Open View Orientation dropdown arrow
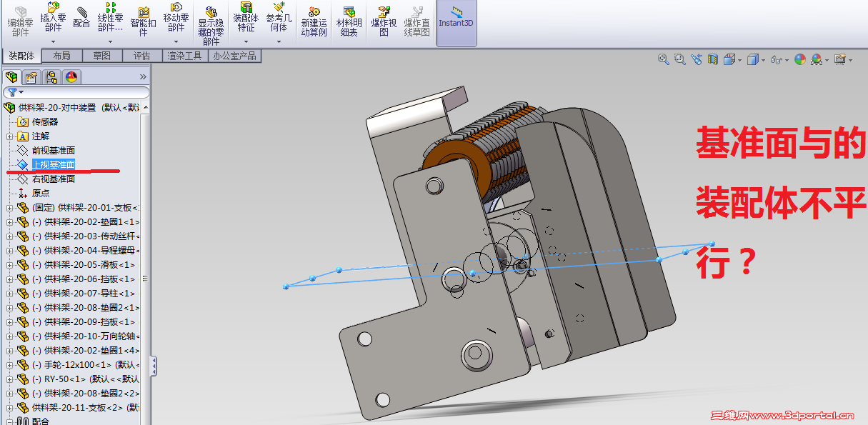Viewport: 868px width, 425px height. coord(739,61)
